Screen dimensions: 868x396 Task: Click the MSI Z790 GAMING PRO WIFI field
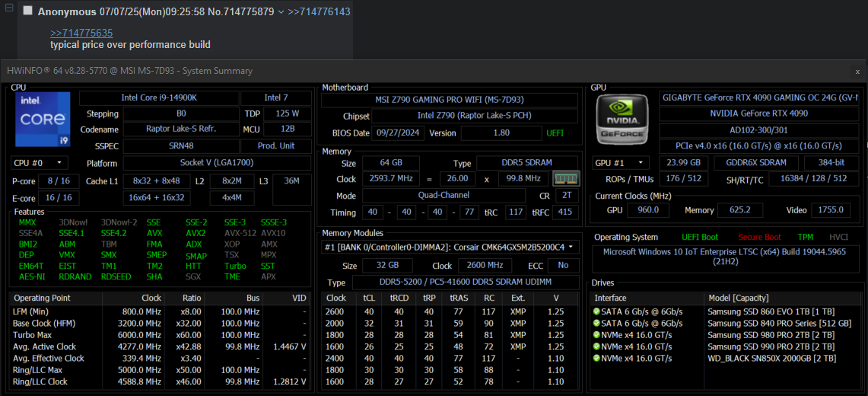[x=450, y=101]
